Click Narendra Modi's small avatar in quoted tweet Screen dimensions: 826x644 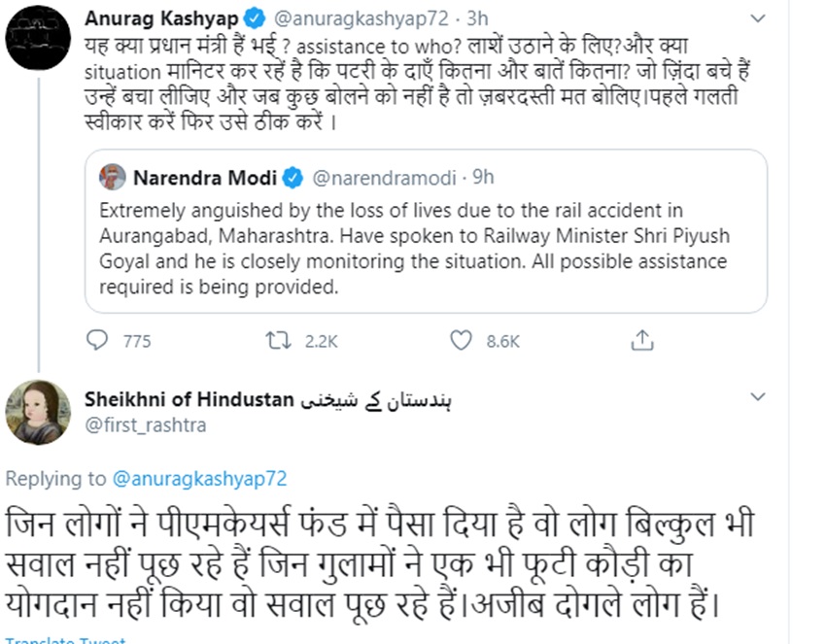[x=113, y=178]
